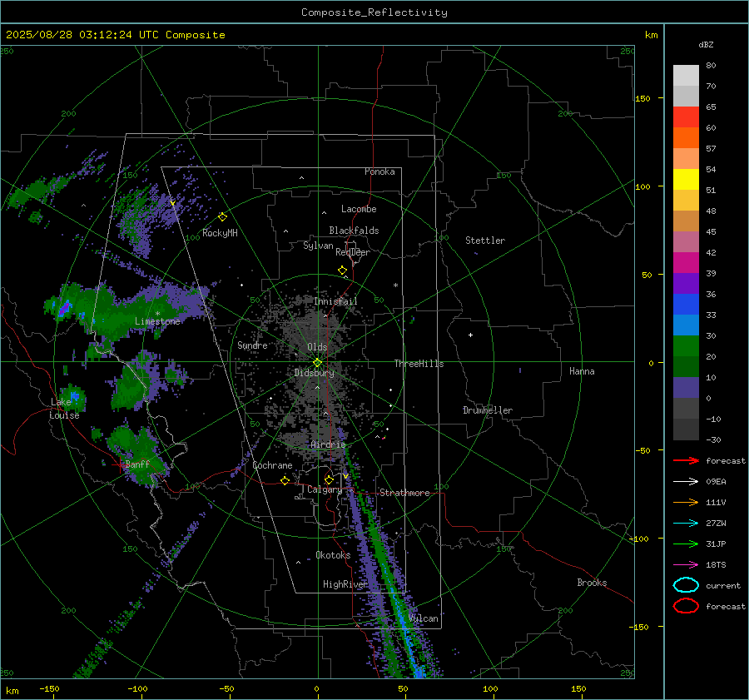749x700 pixels.
Task: Click the white asterisk above Limestone label
Action: point(157,314)
